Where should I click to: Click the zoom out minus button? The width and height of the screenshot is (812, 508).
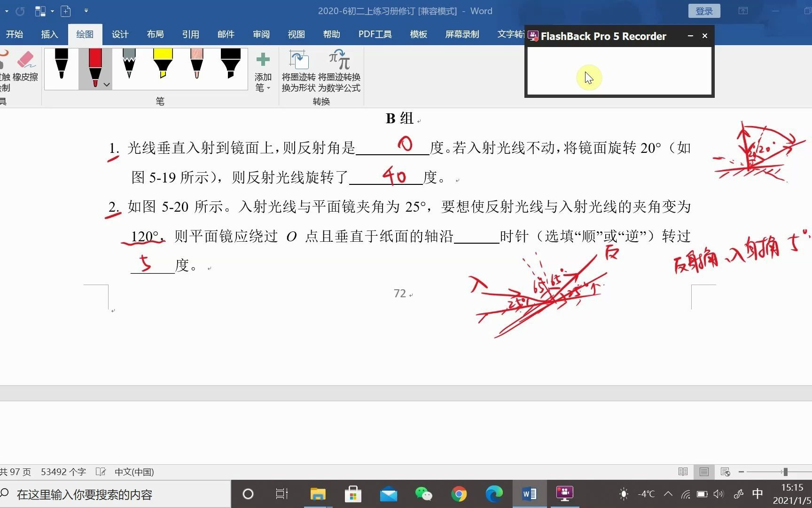click(x=741, y=472)
